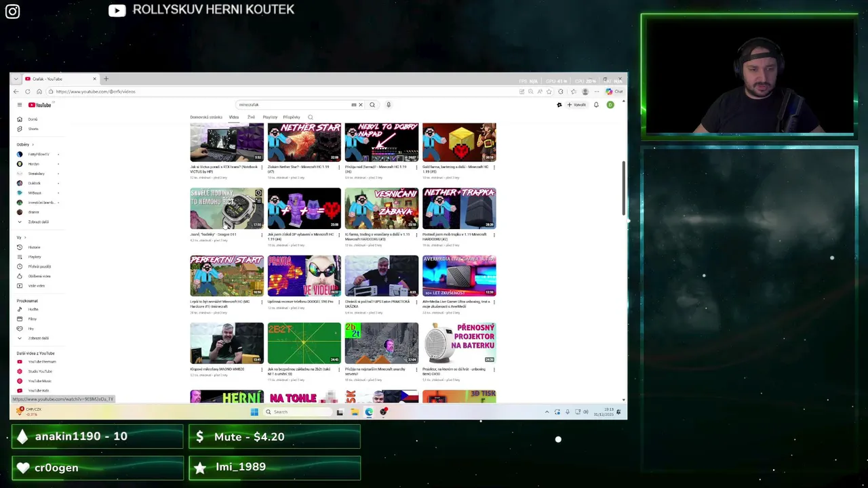
Task: Select the Videa channel tab
Action: pos(233,117)
